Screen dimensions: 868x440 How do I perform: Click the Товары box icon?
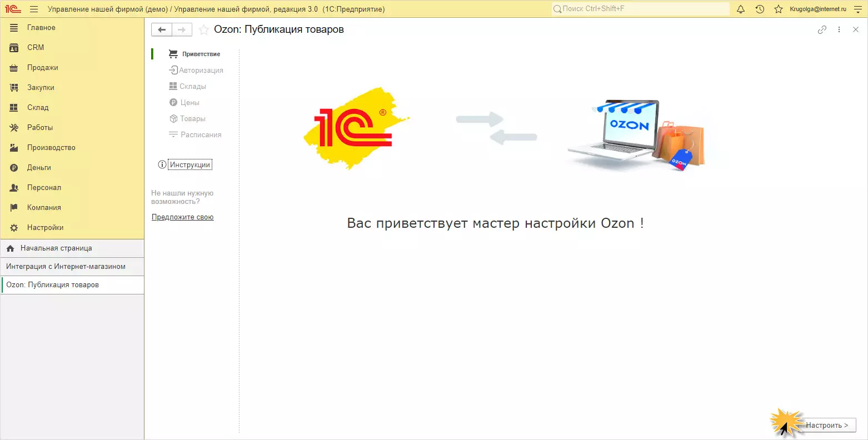tap(173, 119)
